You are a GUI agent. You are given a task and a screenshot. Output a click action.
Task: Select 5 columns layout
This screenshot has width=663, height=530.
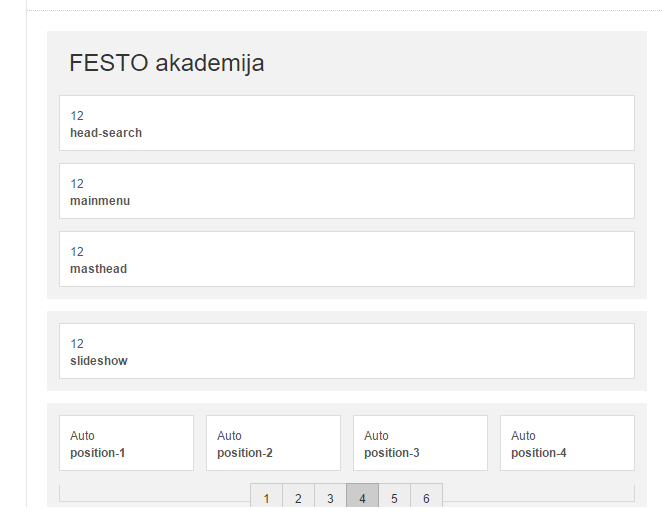click(394, 498)
